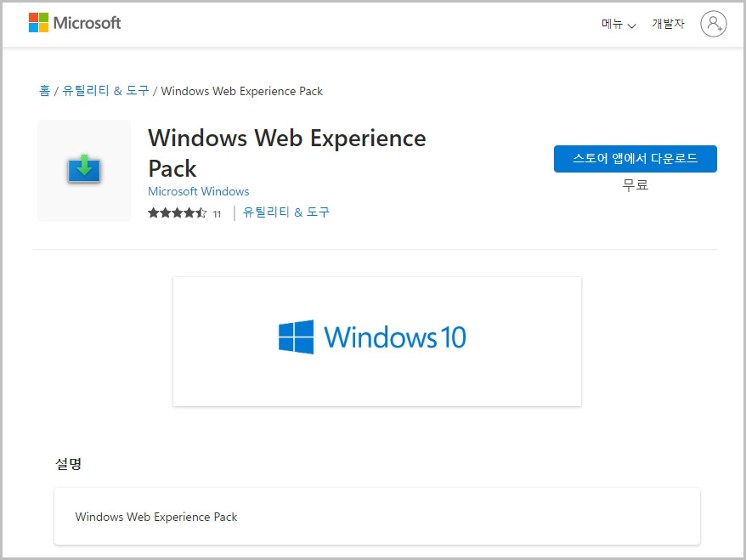
Task: Go to 홈 breadcrumb link
Action: [x=44, y=90]
